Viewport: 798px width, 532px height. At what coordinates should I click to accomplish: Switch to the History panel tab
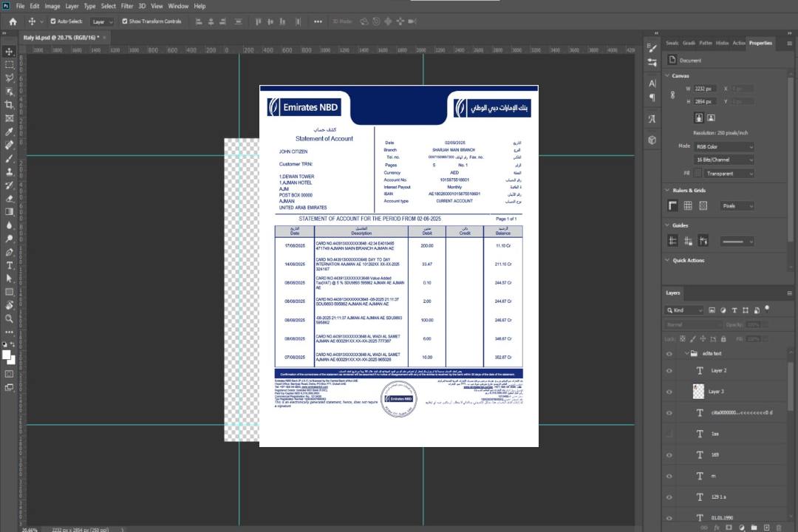722,44
